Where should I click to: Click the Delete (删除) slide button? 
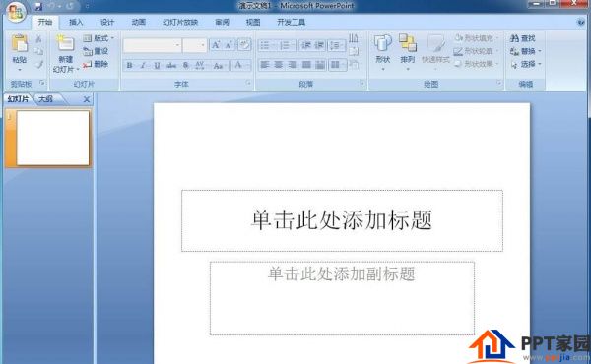point(96,64)
